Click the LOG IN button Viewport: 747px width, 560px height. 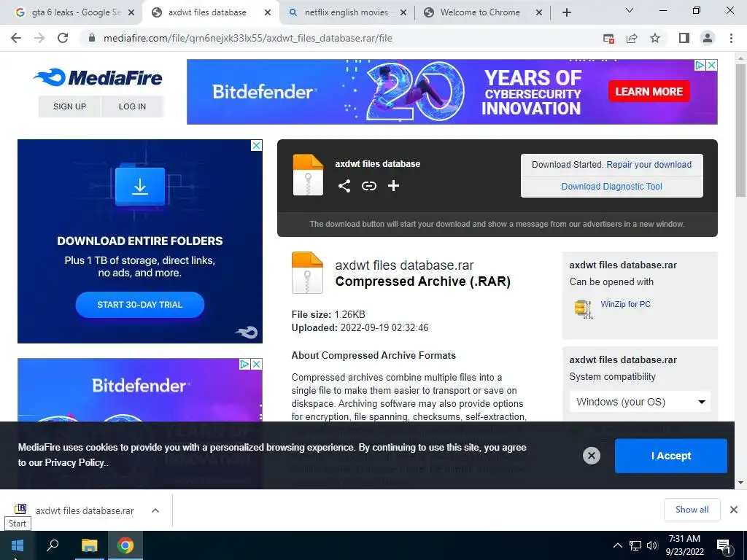pyautogui.click(x=132, y=106)
